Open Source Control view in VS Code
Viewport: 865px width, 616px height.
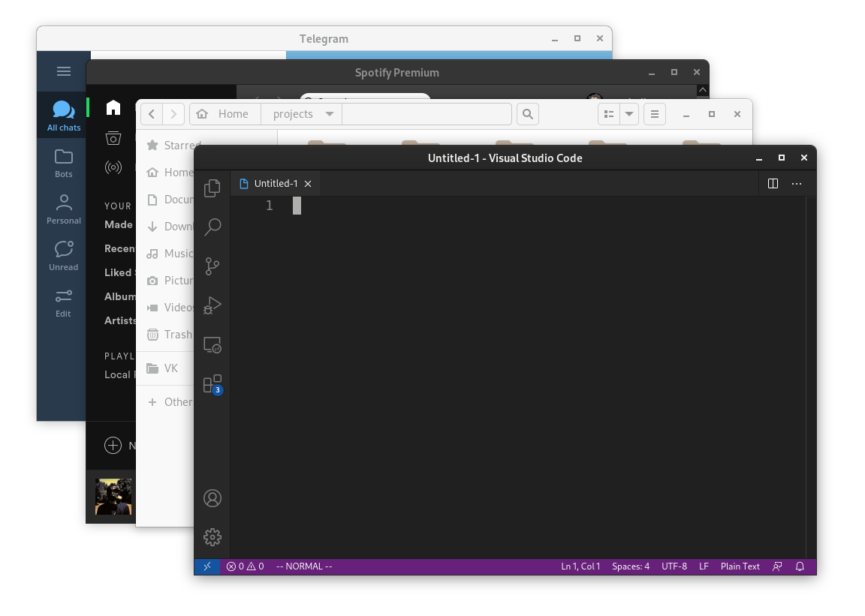click(x=212, y=266)
